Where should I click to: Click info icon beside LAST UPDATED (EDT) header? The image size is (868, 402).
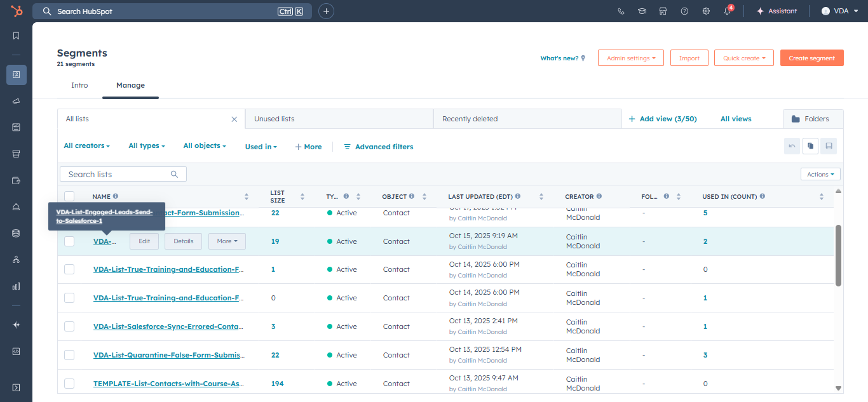tap(518, 196)
